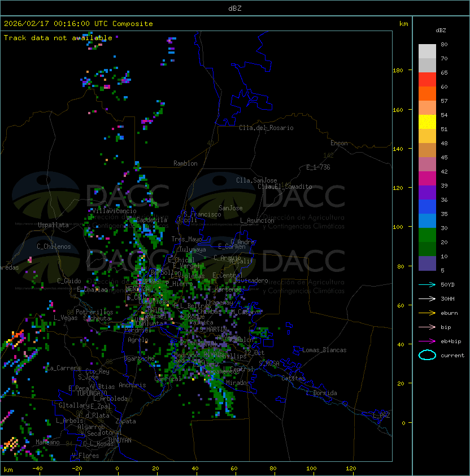Click the E_1-736 map label
Screen dimensions: 470x476
pos(318,167)
